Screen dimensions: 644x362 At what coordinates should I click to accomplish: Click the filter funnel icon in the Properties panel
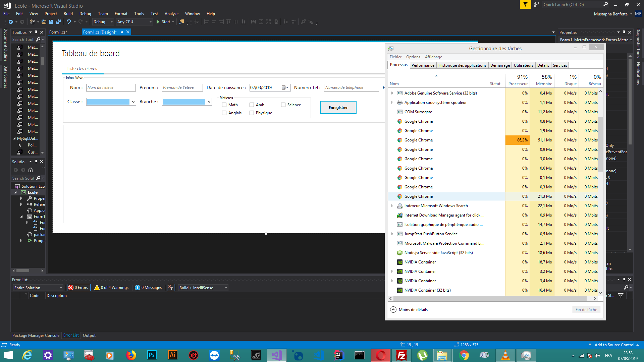pyautogui.click(x=621, y=296)
